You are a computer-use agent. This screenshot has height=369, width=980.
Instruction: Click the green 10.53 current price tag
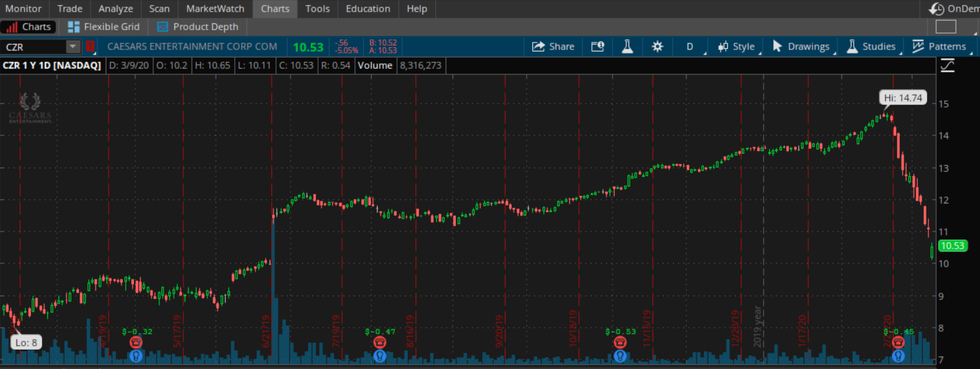953,245
